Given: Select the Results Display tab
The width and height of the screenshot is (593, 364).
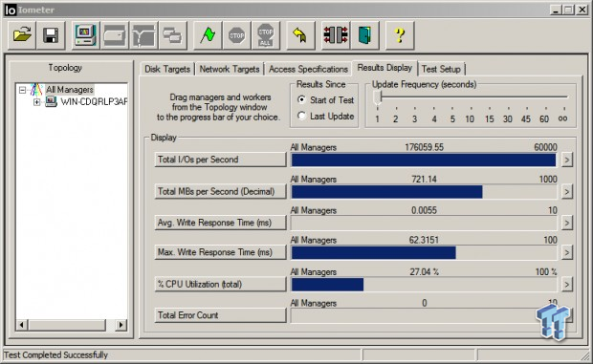Looking at the screenshot, I should (384, 68).
